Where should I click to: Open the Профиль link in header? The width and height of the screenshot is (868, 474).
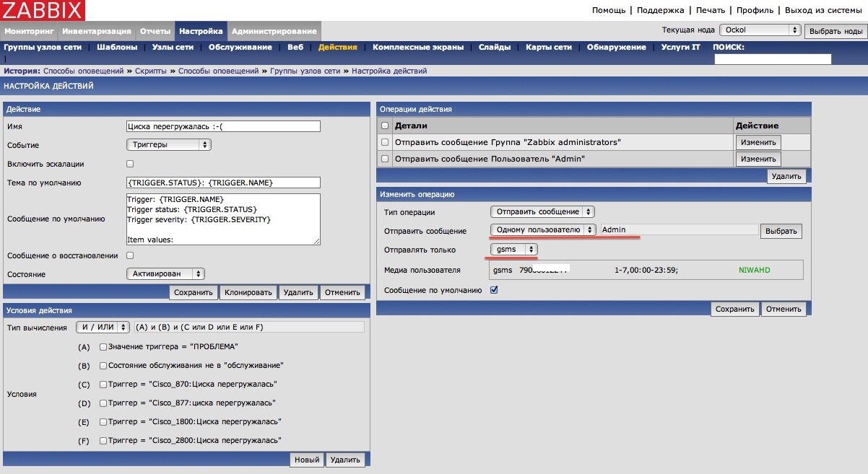click(755, 10)
